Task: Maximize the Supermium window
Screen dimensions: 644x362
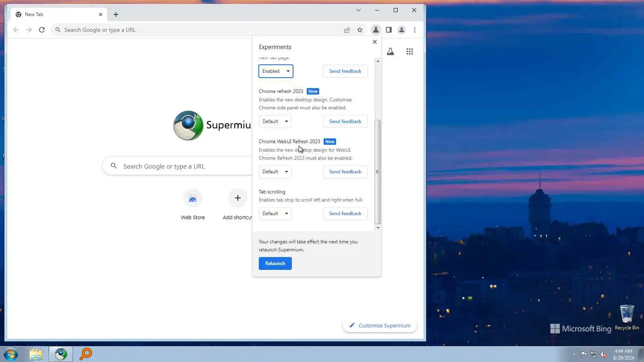Action: (396, 10)
